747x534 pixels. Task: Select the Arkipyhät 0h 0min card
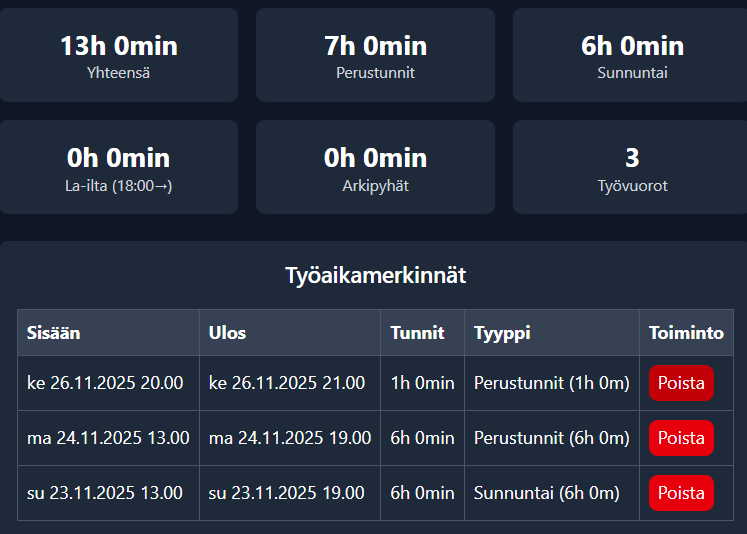375,168
